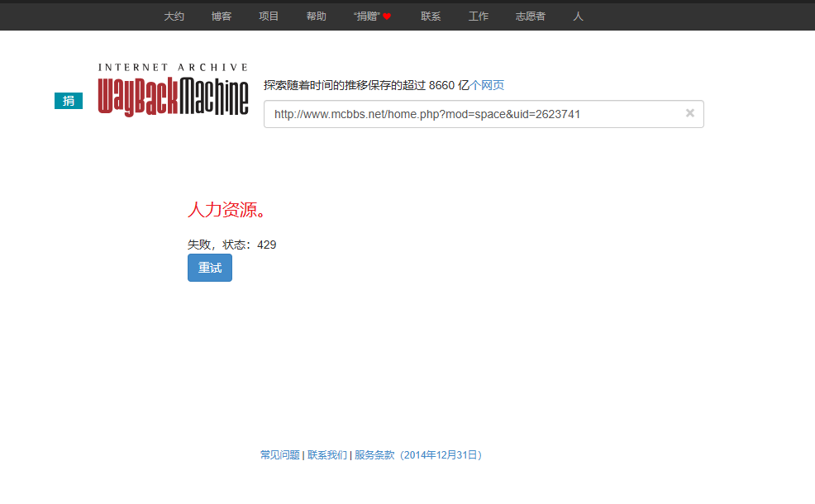Viewport: 815px width, 504px height.
Task: Open the 联系 nav item
Action: point(431,17)
